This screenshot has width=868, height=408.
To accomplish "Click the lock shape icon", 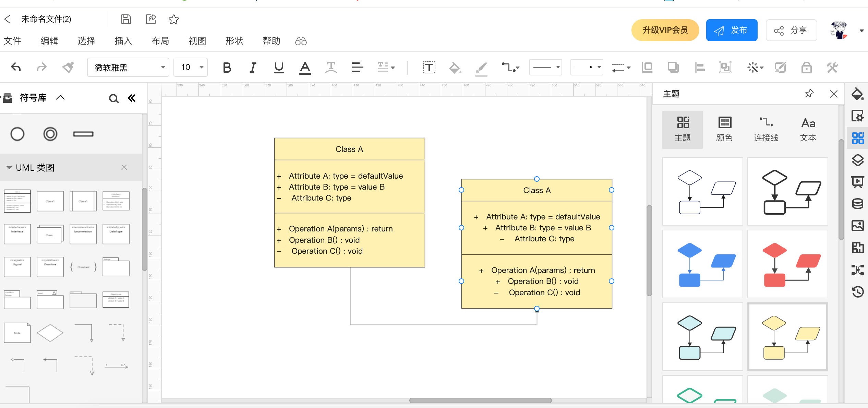I will tap(806, 68).
